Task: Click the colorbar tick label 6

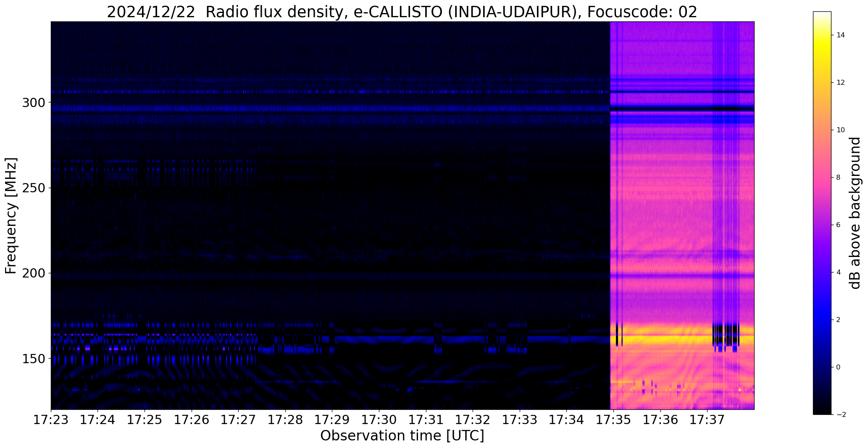Action: pyautogui.click(x=839, y=225)
